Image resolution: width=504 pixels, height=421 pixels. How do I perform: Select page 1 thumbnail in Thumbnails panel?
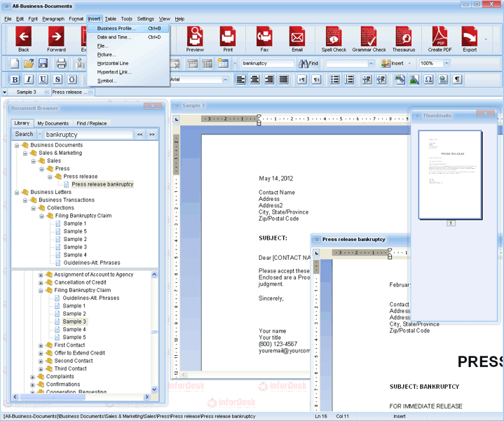click(450, 175)
